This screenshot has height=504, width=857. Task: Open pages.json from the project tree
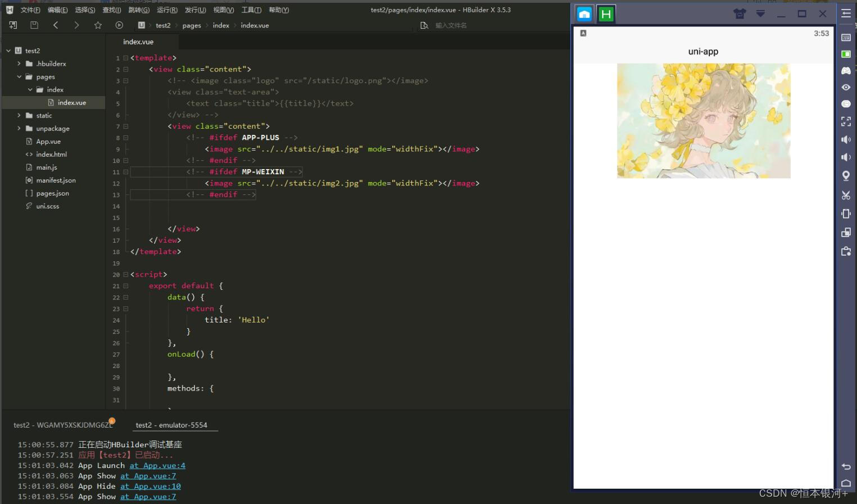[54, 193]
